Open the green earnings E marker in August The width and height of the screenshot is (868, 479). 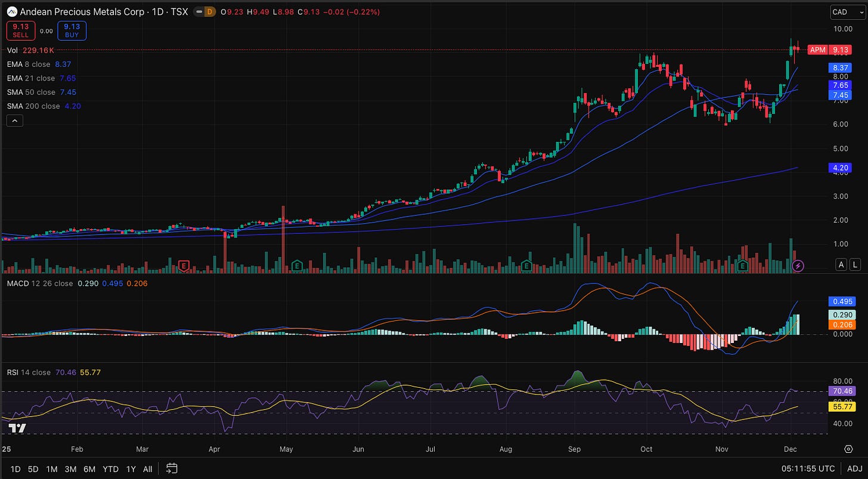point(527,265)
